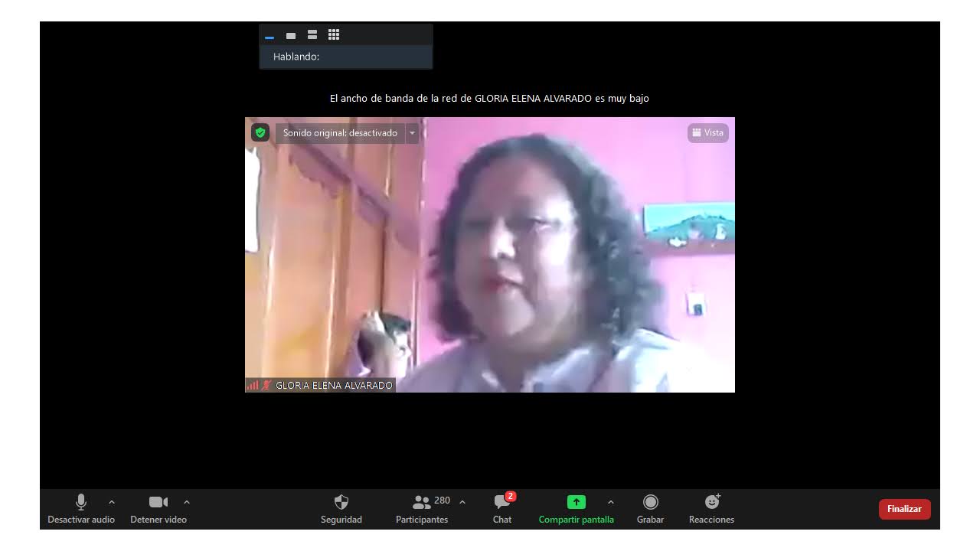The image size is (980, 551).
Task: Expand arrow next to Participantes count
Action: click(x=462, y=502)
